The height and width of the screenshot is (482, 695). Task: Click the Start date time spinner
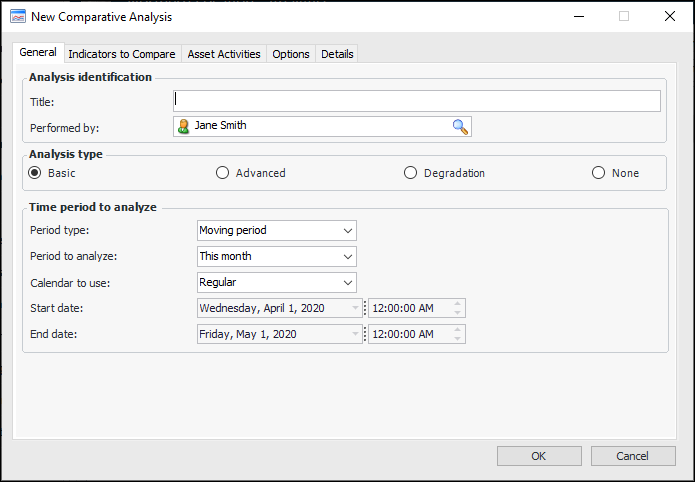[x=457, y=308]
